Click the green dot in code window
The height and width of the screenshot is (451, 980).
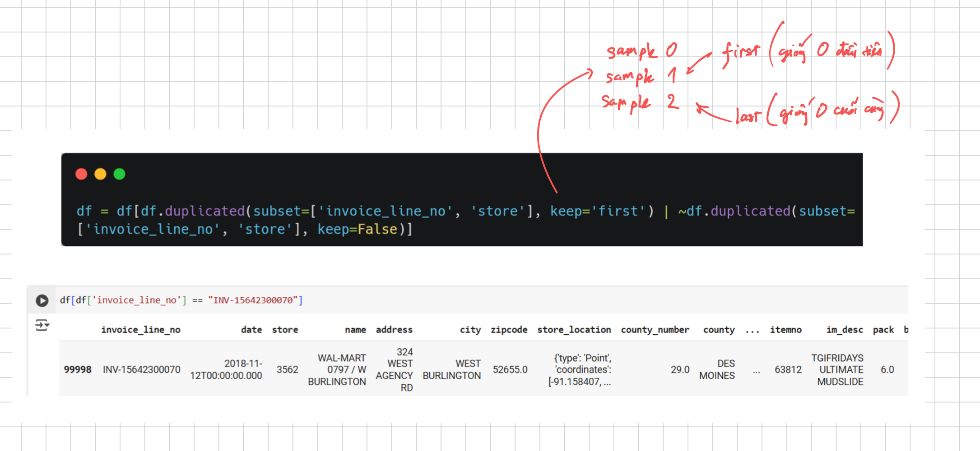[119, 174]
